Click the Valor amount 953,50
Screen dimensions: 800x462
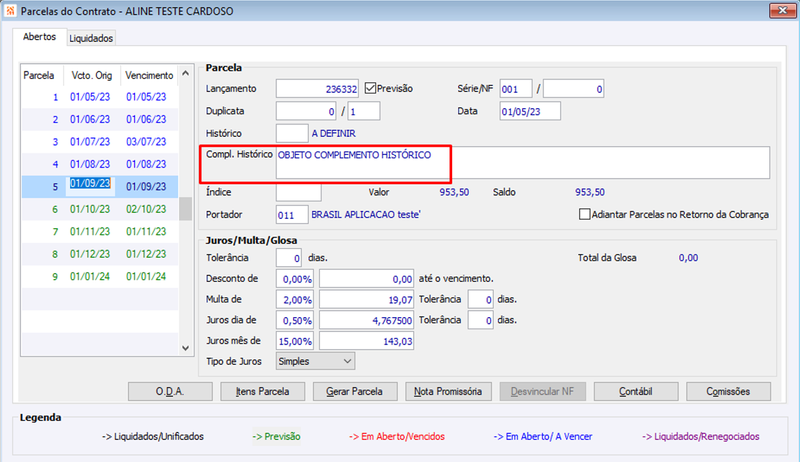[x=454, y=192]
